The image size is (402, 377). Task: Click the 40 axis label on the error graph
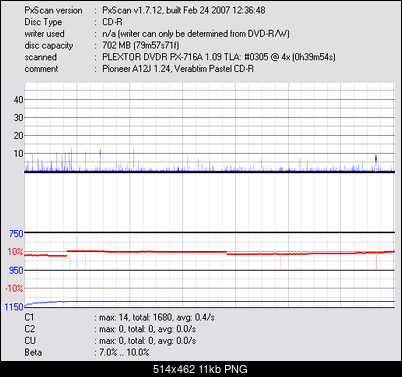tap(19, 100)
